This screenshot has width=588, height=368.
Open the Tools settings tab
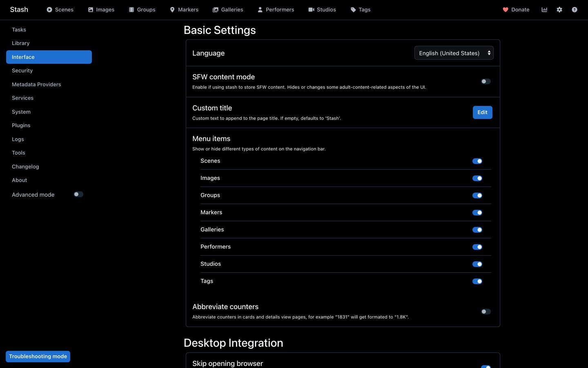(x=49, y=153)
